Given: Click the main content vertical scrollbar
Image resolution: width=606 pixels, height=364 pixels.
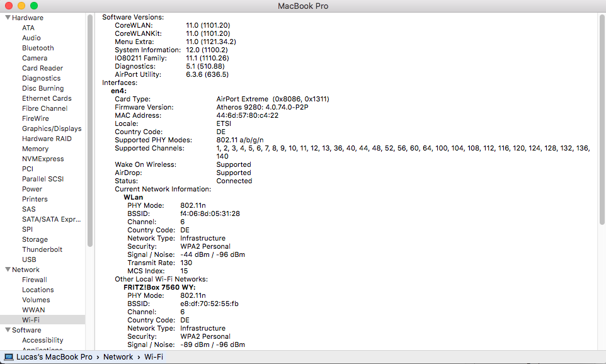Looking at the screenshot, I should [x=602, y=120].
